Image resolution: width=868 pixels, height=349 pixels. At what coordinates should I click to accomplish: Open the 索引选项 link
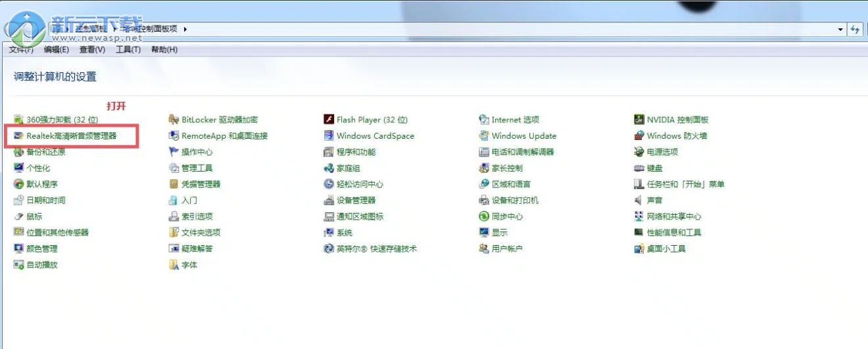(197, 216)
